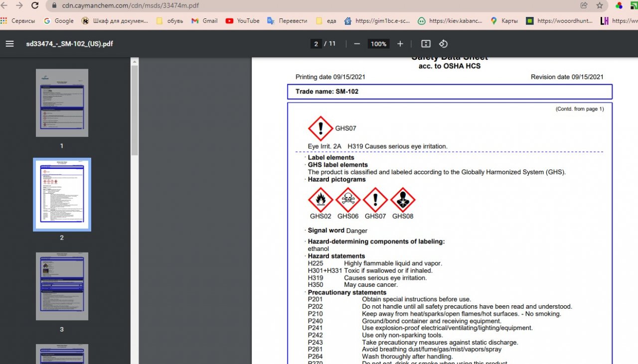638x364 pixels.
Task: Click the zoom out minus button
Action: 357,44
